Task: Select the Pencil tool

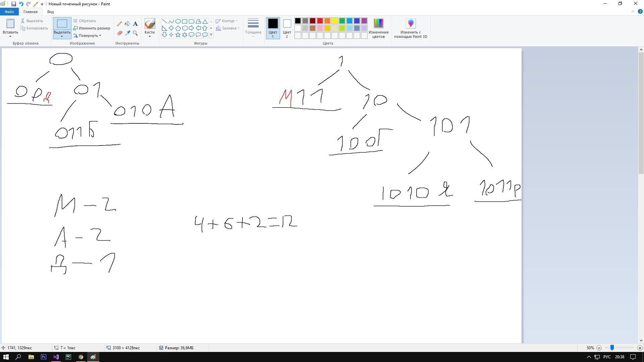Action: (119, 24)
